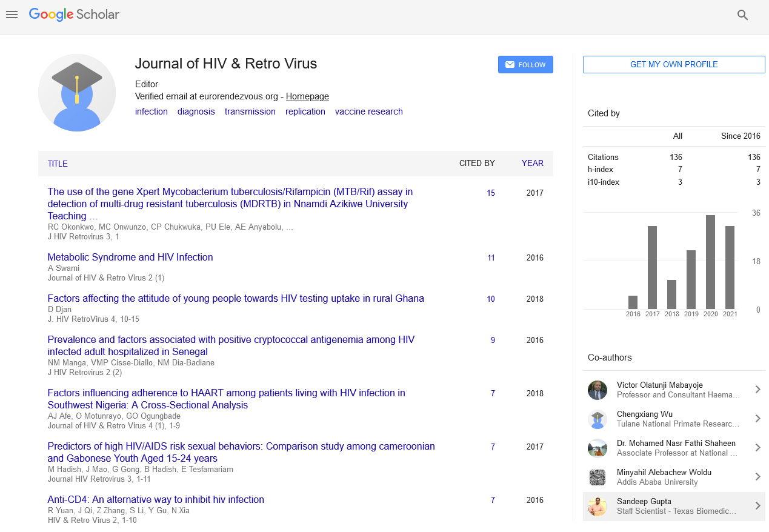Expand the Chengxiang Wu co-author chevron
The height and width of the screenshot is (532, 769).
(757, 419)
